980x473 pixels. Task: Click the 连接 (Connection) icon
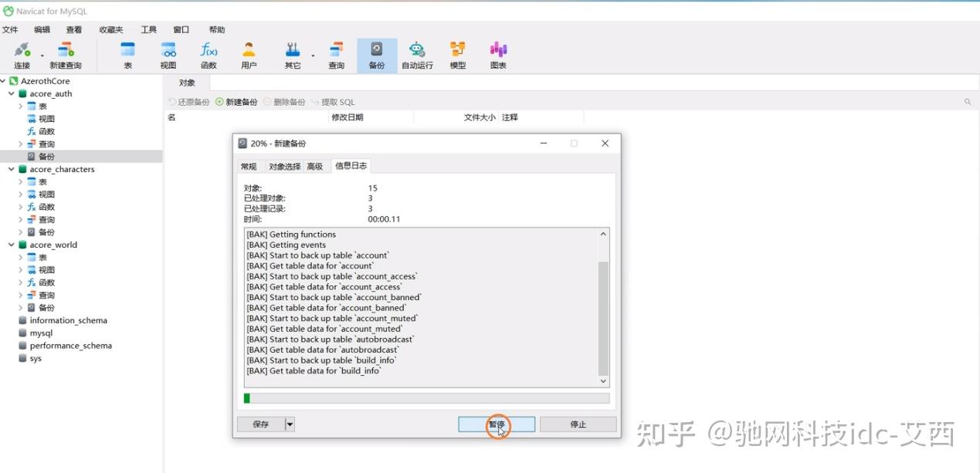pos(20,54)
